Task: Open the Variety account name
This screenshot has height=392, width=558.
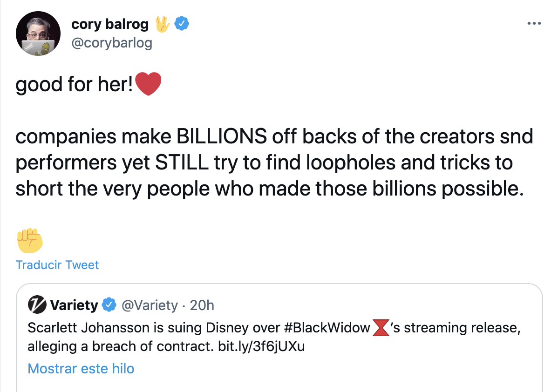Action: click(x=74, y=305)
